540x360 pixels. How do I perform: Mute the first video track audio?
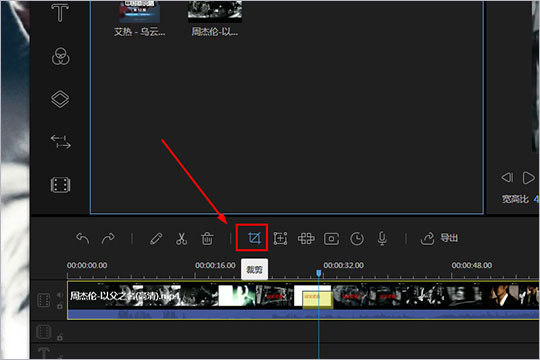60,295
